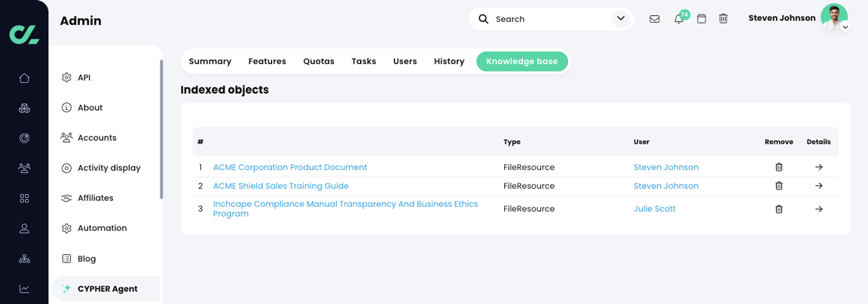Click the search magnifier icon

click(x=483, y=19)
